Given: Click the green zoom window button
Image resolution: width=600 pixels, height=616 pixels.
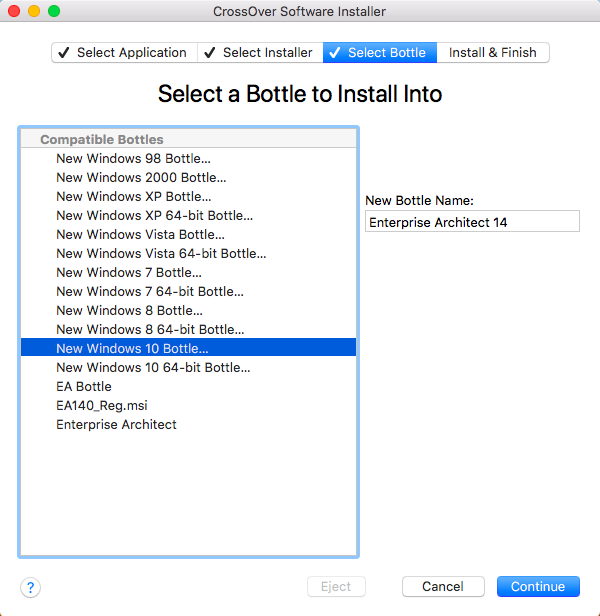Looking at the screenshot, I should click(x=54, y=11).
